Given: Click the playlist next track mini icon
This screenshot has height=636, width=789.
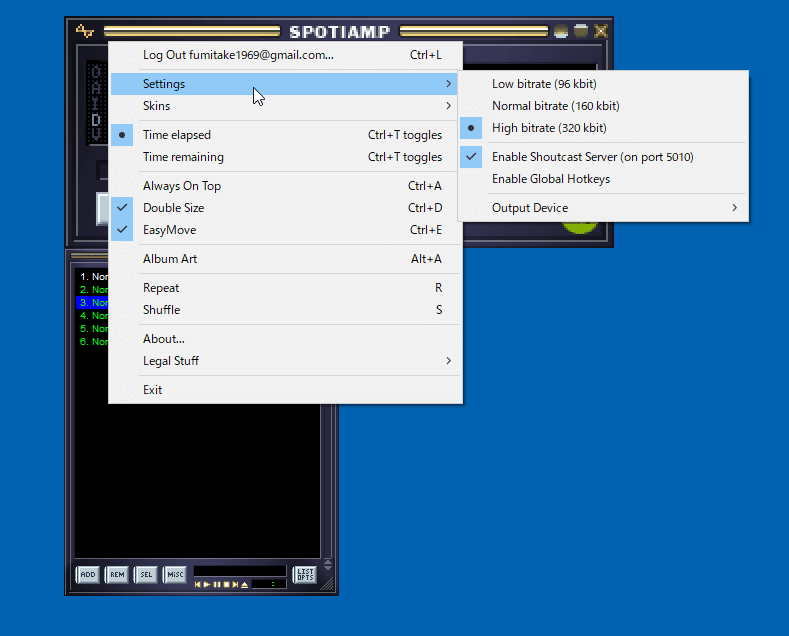Looking at the screenshot, I should [x=235, y=584].
